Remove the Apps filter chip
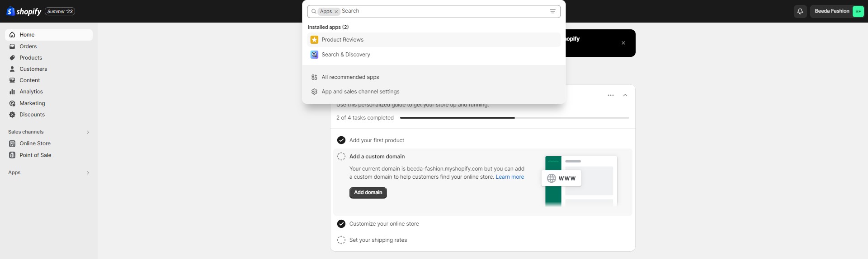The image size is (868, 259). [336, 12]
